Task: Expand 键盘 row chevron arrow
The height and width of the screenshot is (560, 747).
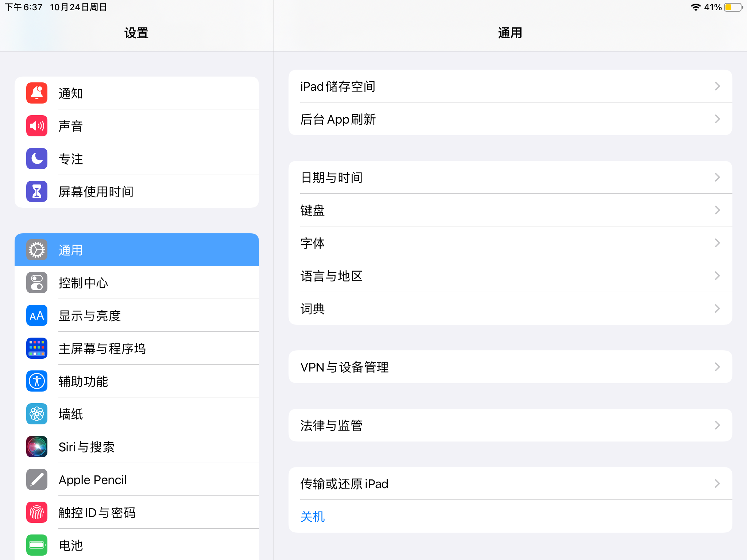Action: click(x=717, y=210)
